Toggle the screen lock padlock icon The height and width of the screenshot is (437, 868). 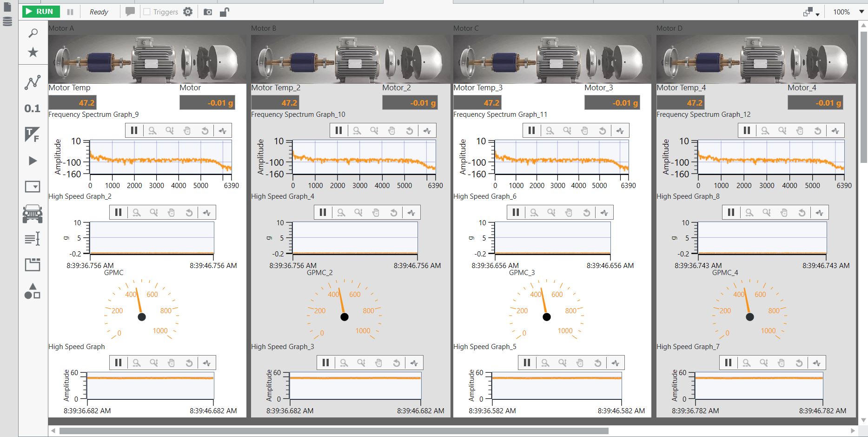pos(224,12)
